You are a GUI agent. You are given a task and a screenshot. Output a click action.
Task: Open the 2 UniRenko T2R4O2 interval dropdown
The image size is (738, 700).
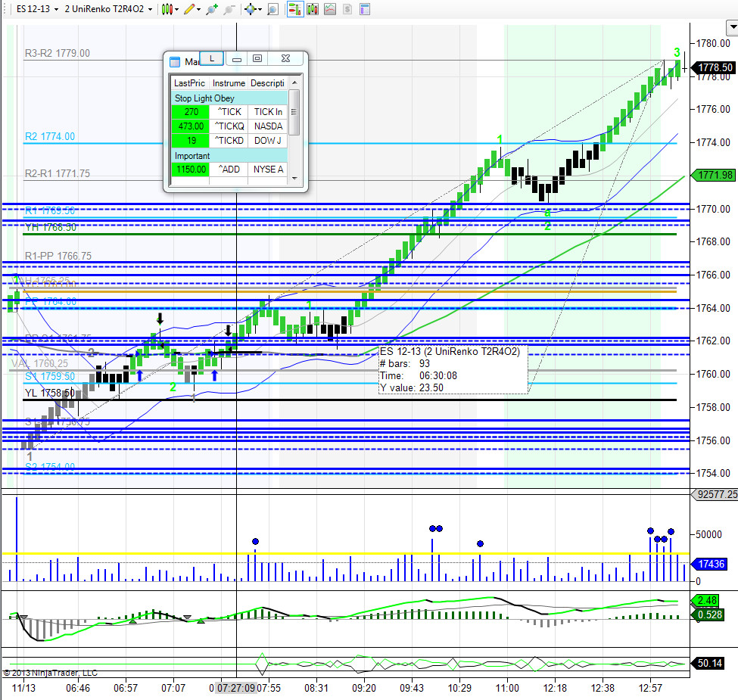[108, 9]
